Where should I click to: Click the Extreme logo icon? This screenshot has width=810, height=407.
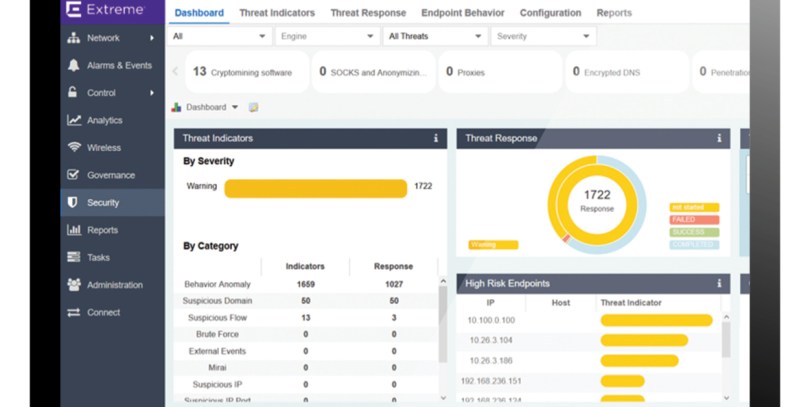coord(74,9)
